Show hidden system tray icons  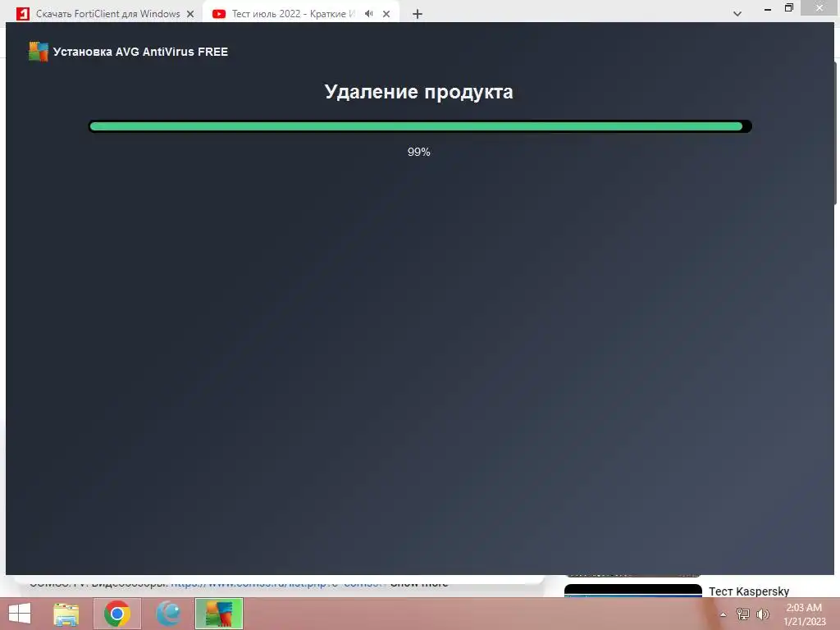[x=724, y=614]
